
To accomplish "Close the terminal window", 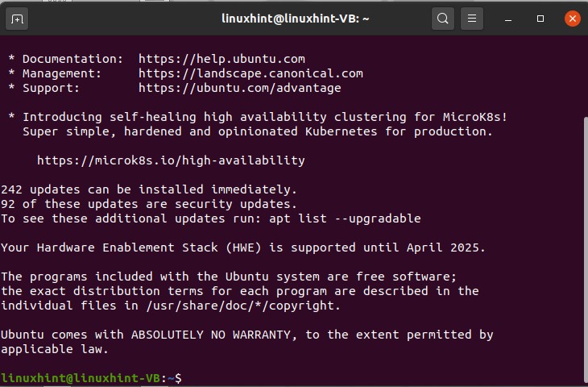I will pyautogui.click(x=571, y=19).
